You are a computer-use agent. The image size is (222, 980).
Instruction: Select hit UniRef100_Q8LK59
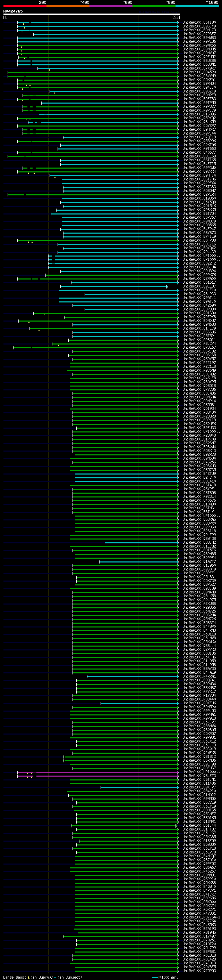click(199, 122)
